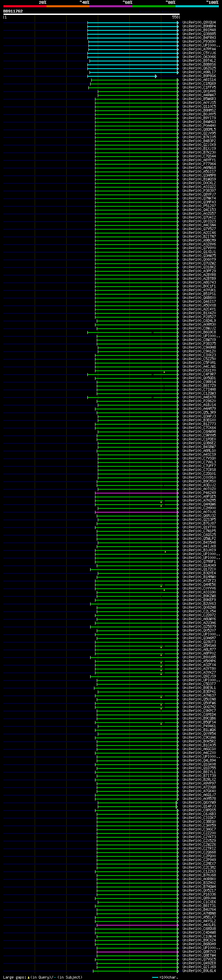Select the UniRef100_B7GJ87 label
The height and width of the screenshot is (980, 222).
[x=199, y=524]
